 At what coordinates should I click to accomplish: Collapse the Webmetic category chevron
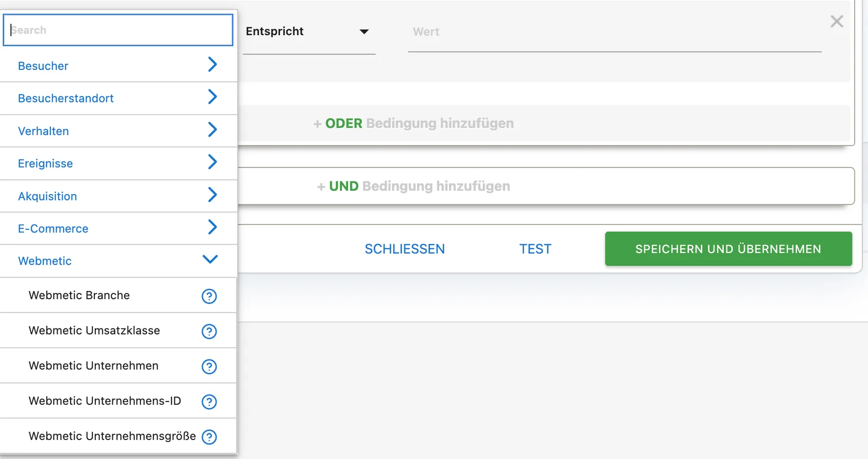[210, 259]
